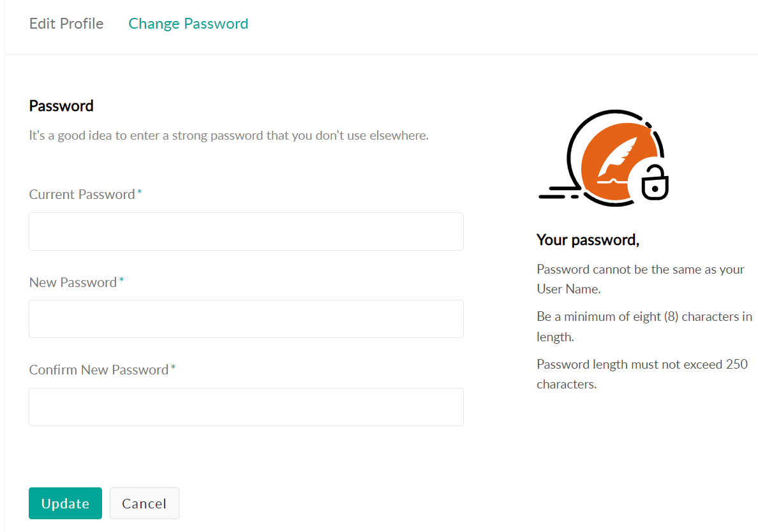
Task: Cancel the password change
Action: [144, 503]
